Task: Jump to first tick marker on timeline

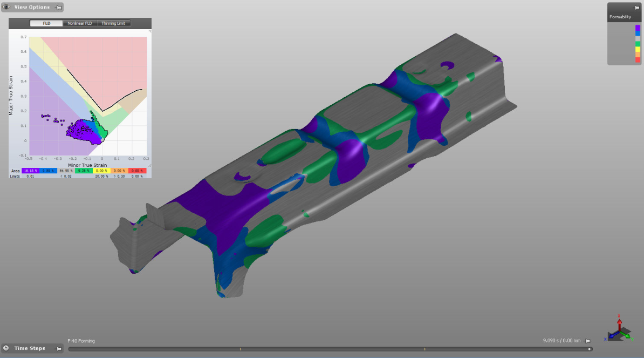Action: pyautogui.click(x=240, y=349)
